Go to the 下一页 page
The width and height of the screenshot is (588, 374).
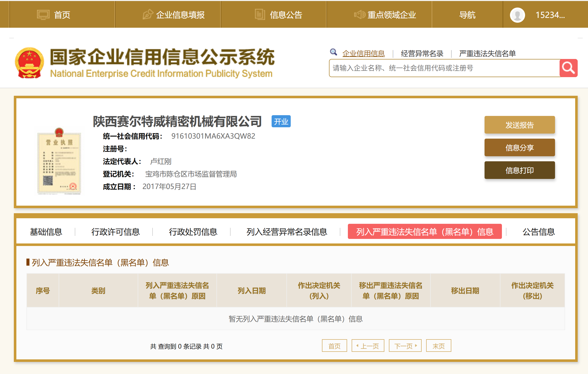pyautogui.click(x=405, y=346)
